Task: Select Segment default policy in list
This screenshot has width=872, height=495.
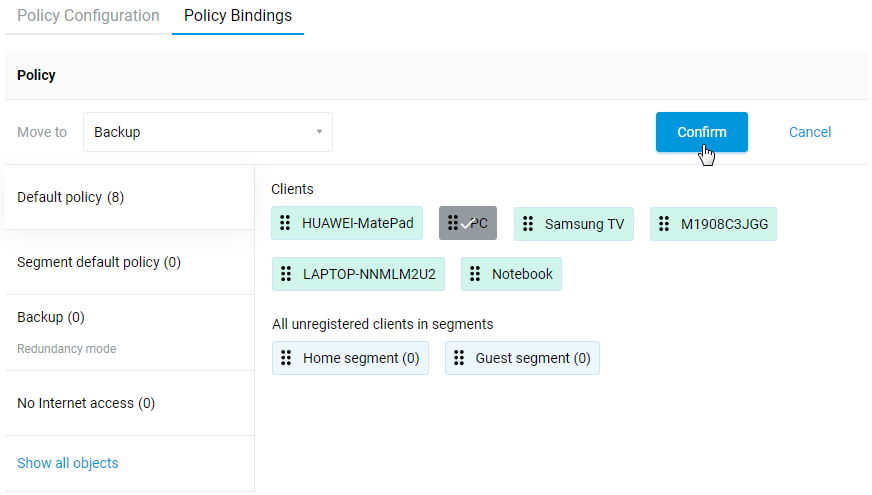Action: coord(99,262)
